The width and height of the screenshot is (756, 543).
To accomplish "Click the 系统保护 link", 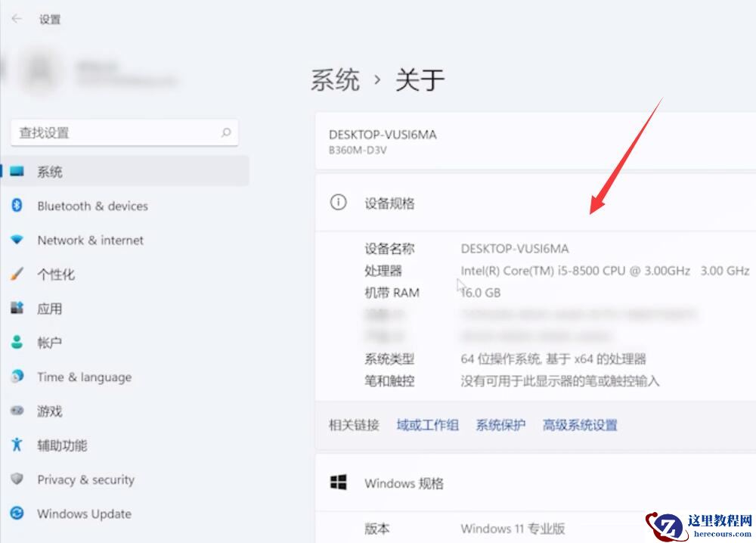I will [x=501, y=425].
